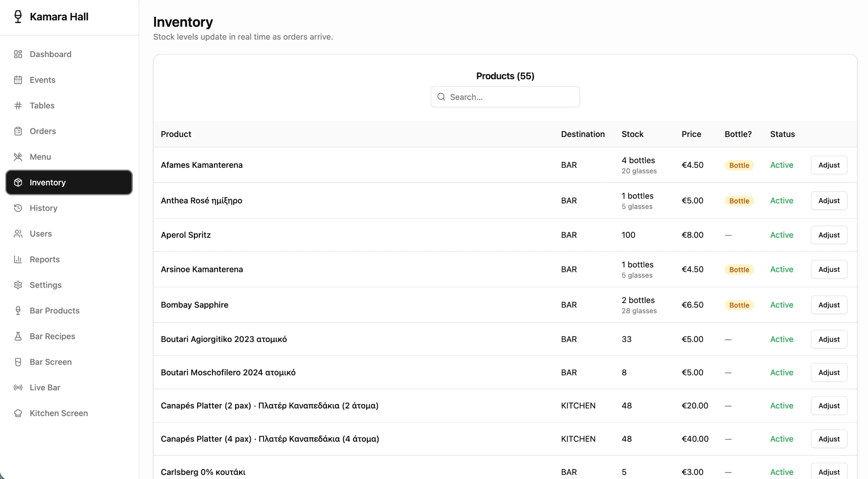Adjust stock for Canapés Platter (4 pax)

coord(829,439)
